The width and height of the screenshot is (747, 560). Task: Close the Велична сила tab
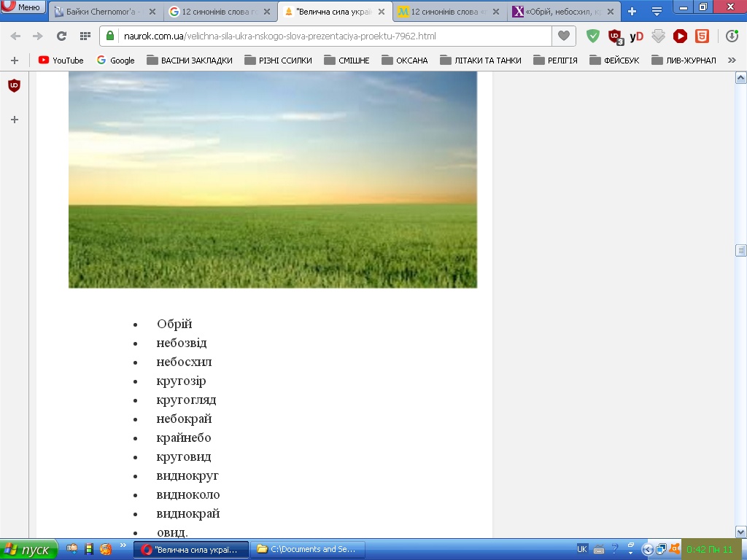coord(382,12)
